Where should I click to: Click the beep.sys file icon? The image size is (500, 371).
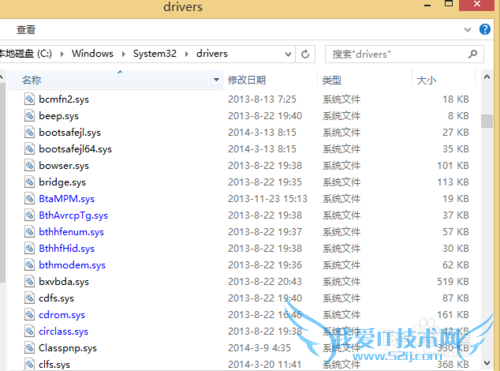click(29, 116)
